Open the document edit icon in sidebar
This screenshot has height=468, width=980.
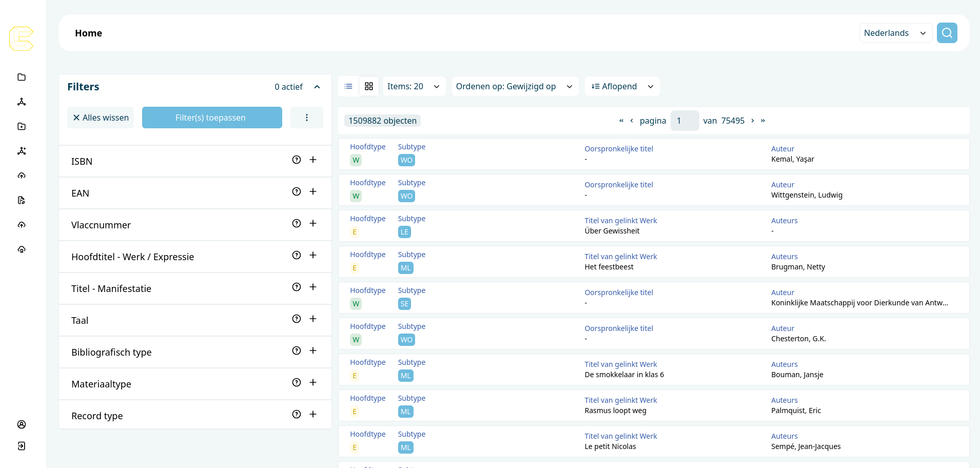(x=22, y=200)
